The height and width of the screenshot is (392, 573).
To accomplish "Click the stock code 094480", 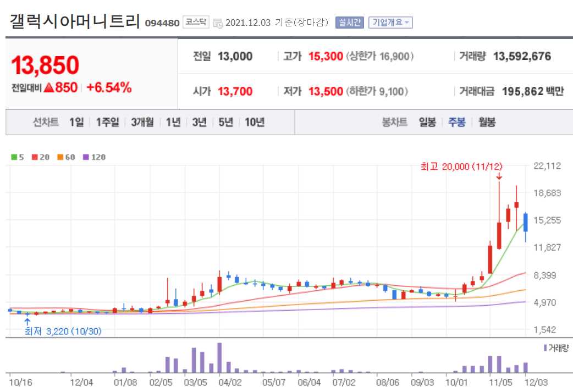I will pos(162,24).
